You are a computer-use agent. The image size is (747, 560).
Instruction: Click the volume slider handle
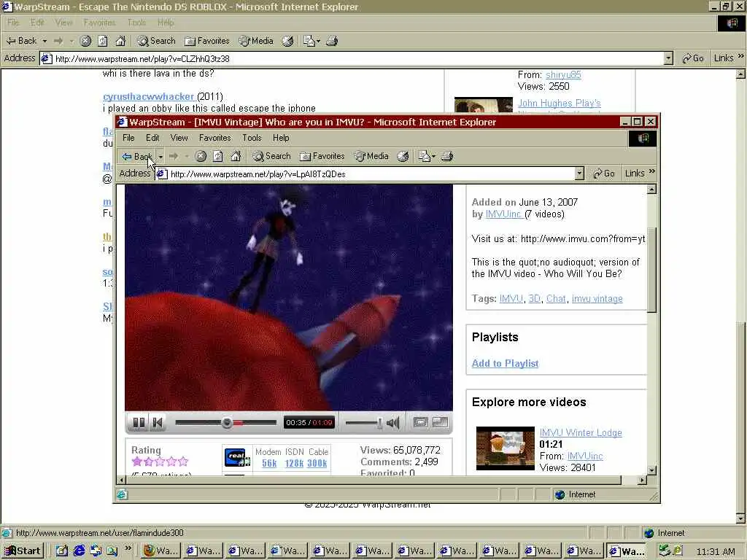point(379,422)
